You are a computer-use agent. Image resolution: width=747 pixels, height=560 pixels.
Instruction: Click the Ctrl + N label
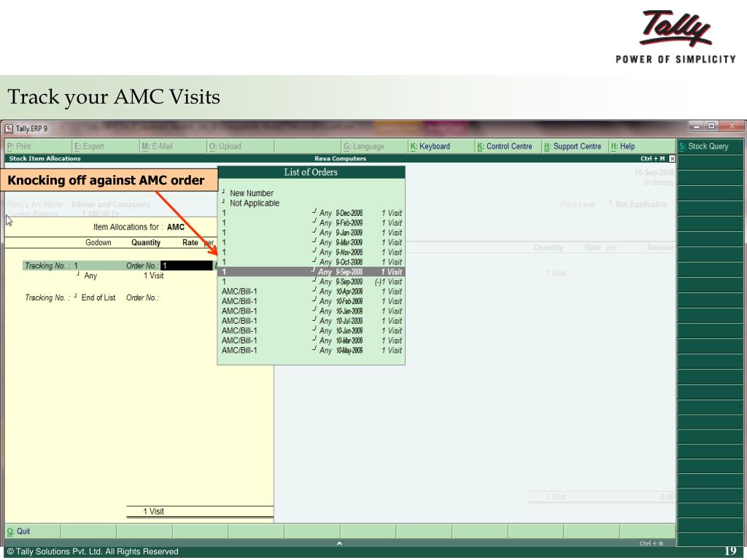(651, 543)
